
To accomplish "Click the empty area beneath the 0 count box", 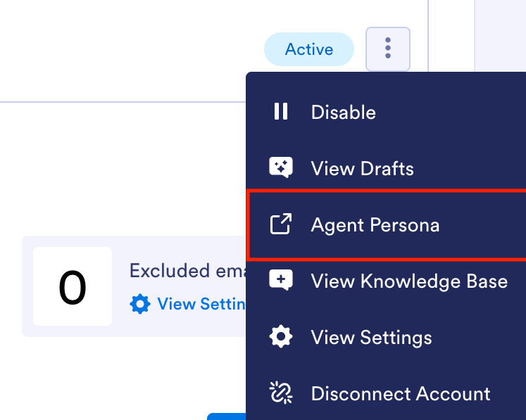I will click(x=73, y=373).
